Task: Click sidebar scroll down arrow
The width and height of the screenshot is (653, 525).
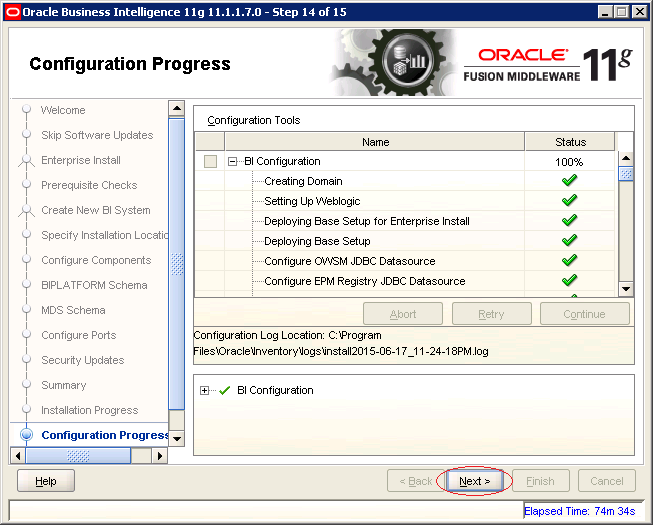Action: pyautogui.click(x=177, y=438)
